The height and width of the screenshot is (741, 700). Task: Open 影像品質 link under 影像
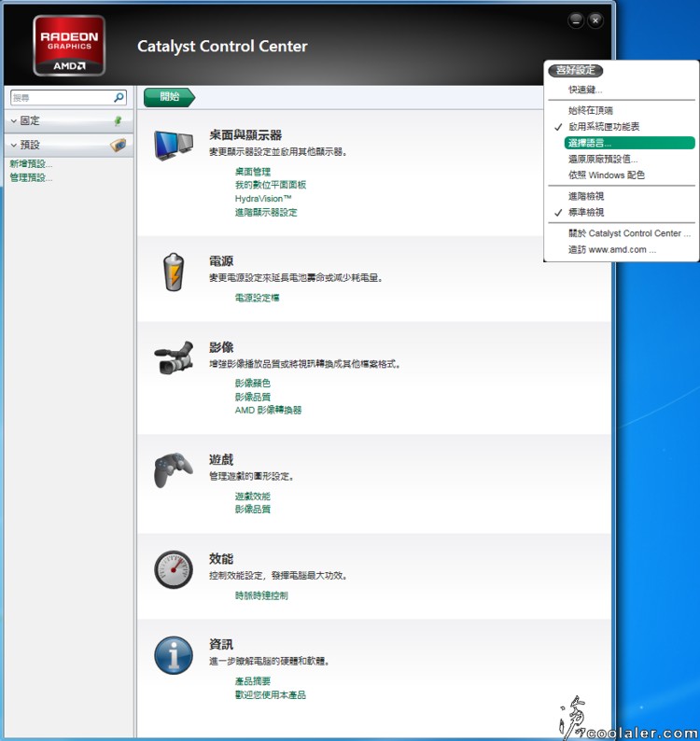(253, 397)
